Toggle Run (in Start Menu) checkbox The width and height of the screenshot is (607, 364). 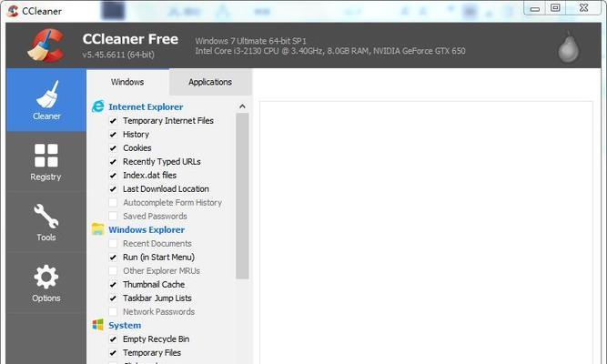point(113,258)
